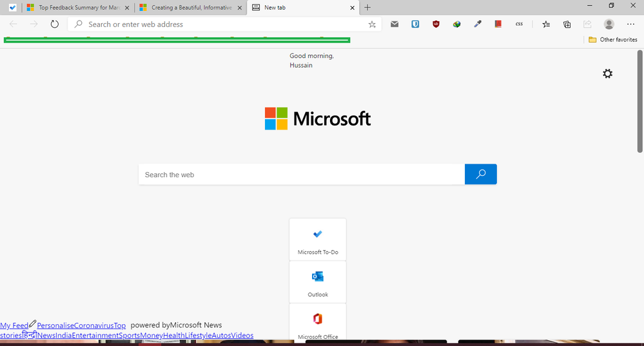Restore down the browser window
644x346 pixels.
point(611,5)
